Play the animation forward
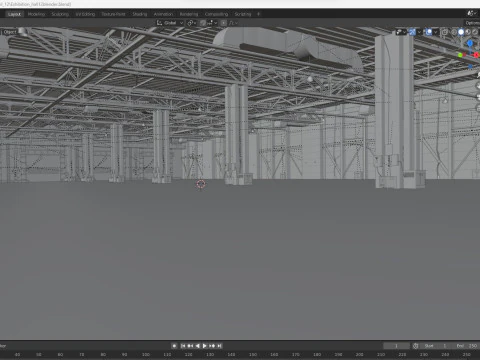 coord(205,346)
